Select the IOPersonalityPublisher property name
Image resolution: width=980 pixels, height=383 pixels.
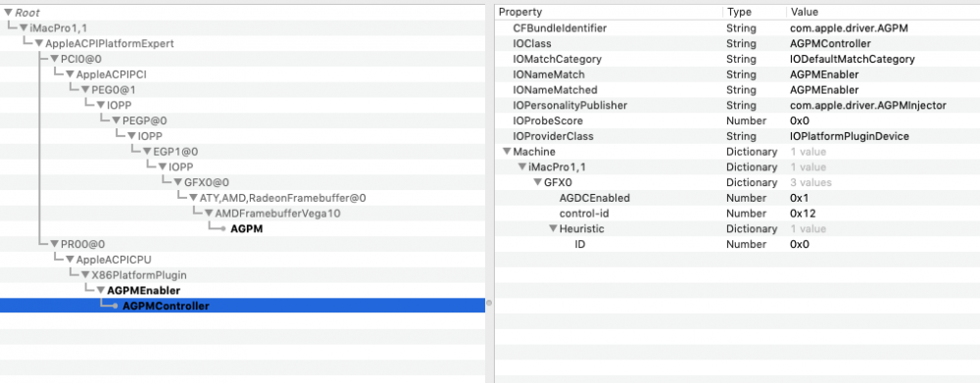[570, 106]
